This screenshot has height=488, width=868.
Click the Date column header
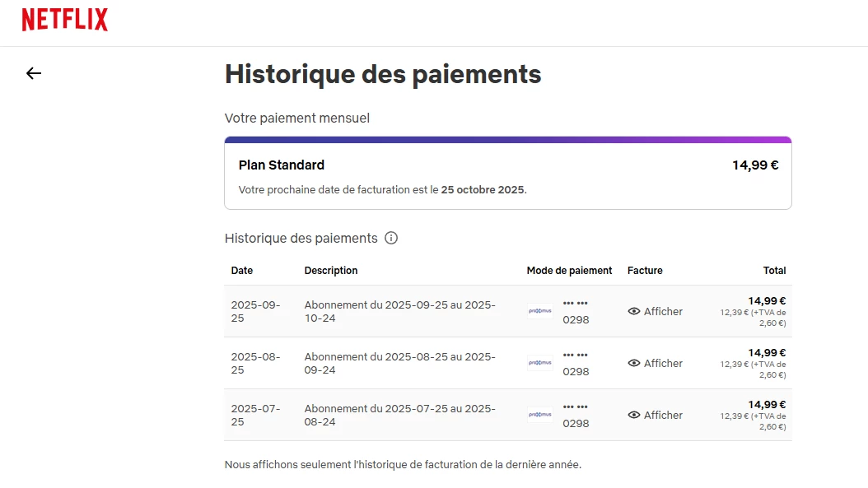tap(242, 270)
